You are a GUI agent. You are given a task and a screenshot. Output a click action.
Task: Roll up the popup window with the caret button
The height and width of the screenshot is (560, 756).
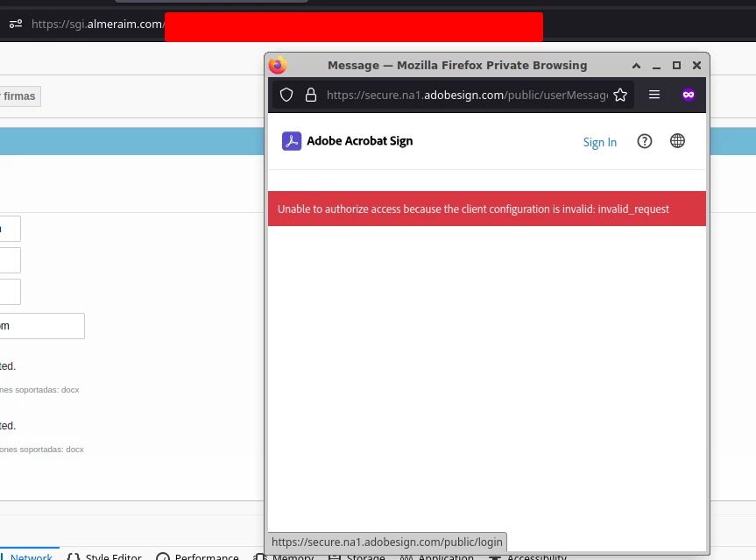(x=637, y=66)
